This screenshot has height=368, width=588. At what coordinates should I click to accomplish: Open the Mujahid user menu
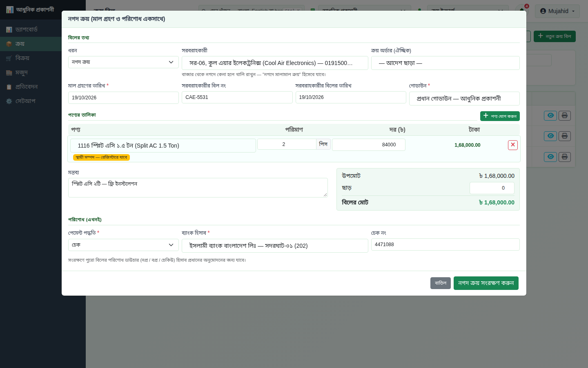(557, 11)
